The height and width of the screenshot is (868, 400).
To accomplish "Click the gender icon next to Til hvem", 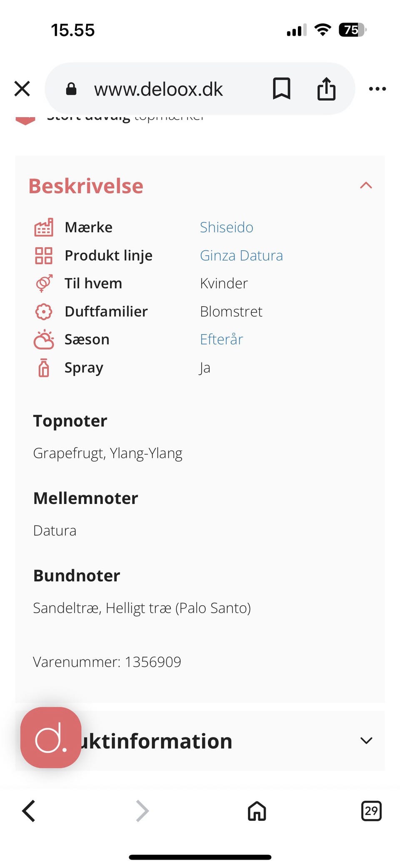I will [43, 283].
